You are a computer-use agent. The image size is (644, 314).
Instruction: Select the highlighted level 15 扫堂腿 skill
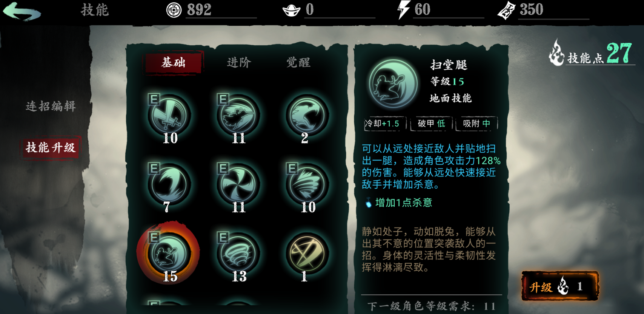click(169, 254)
